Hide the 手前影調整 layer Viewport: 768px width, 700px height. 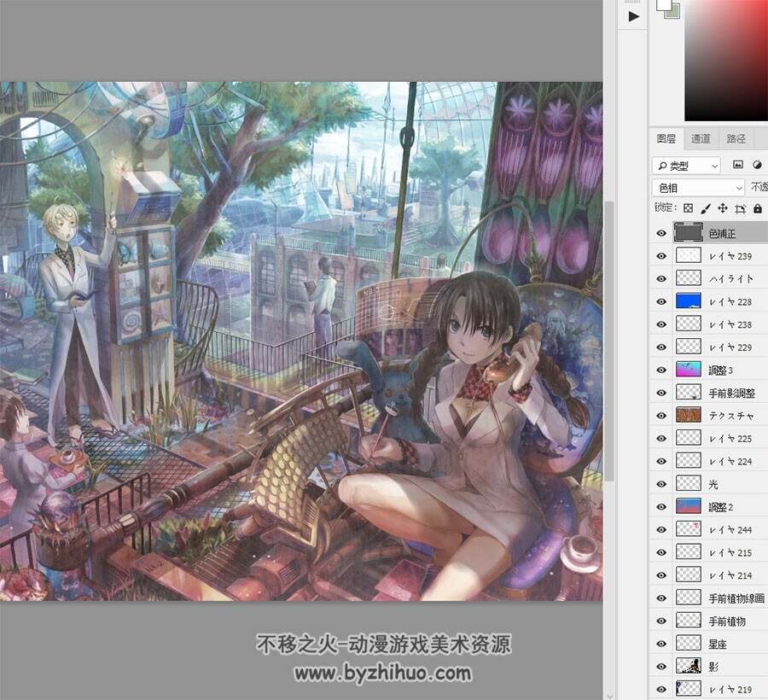[x=661, y=393]
